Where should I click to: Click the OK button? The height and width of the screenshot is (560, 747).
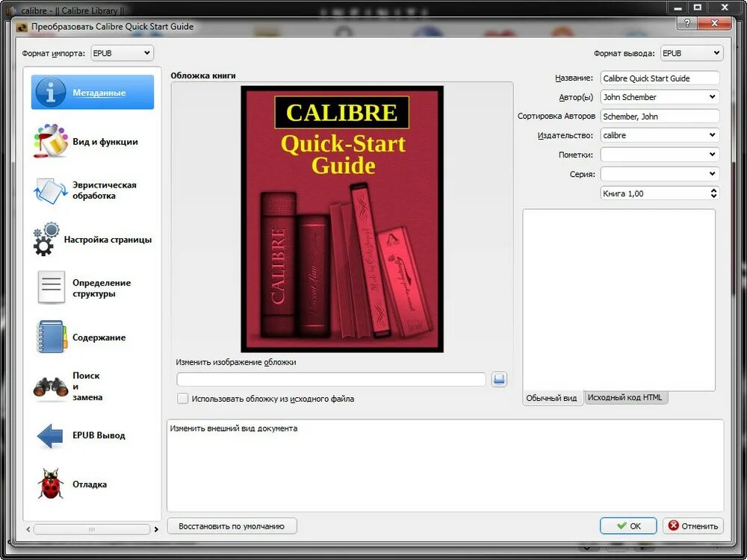coord(628,526)
